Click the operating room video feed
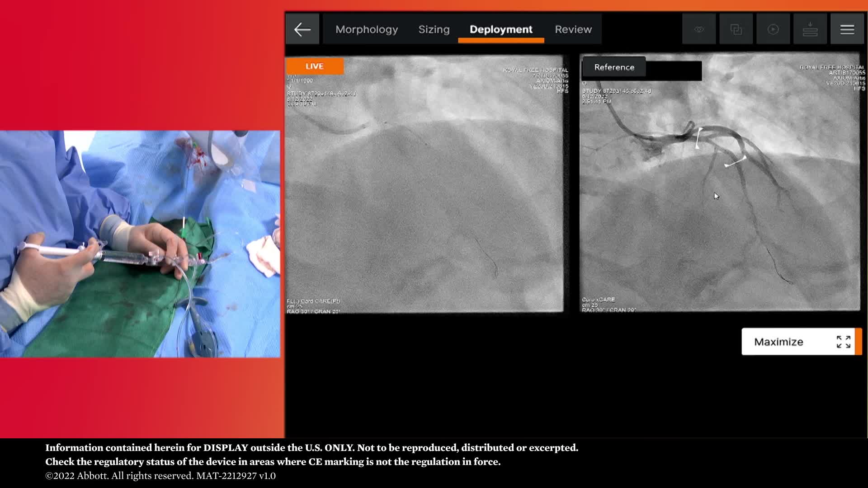 pyautogui.click(x=140, y=244)
